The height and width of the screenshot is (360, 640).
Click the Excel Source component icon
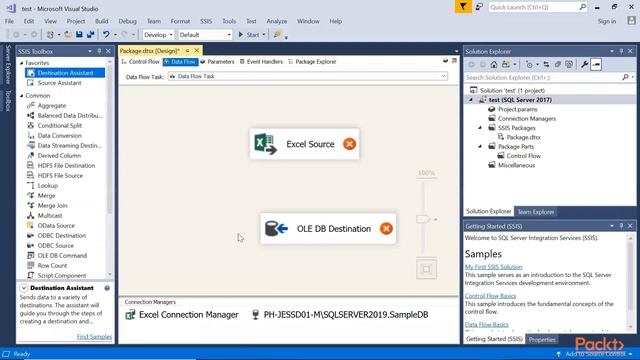[x=265, y=144]
